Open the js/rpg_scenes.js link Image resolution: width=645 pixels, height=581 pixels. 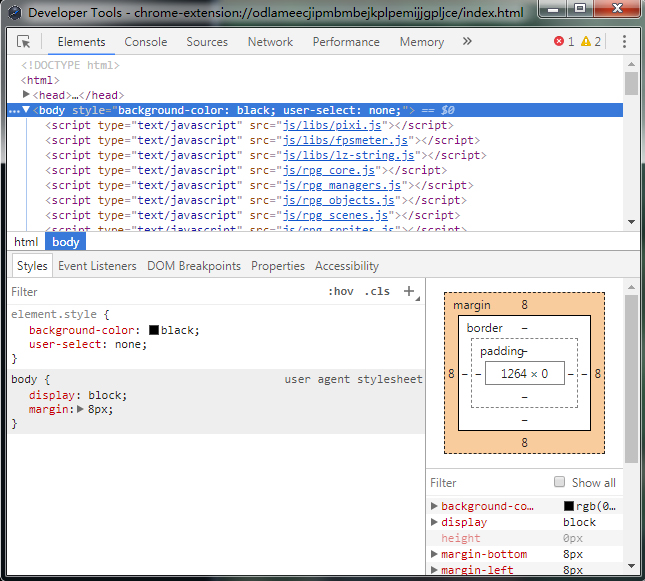click(x=335, y=215)
